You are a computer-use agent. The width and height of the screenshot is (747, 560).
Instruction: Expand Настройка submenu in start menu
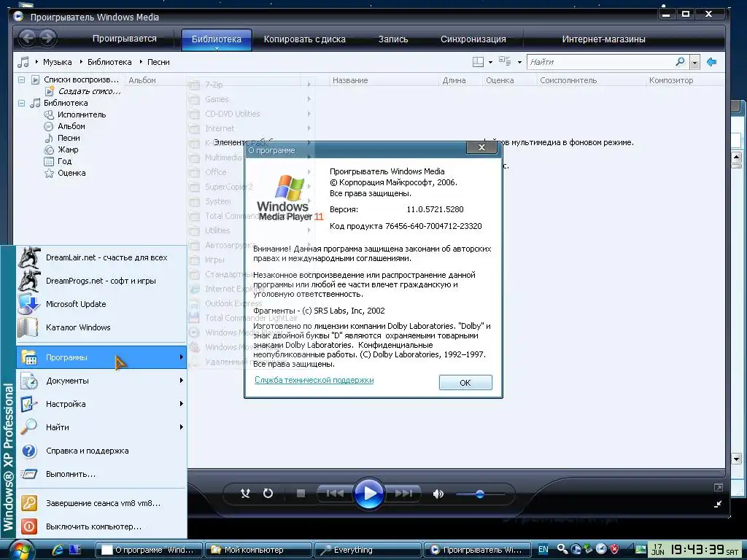coord(101,404)
